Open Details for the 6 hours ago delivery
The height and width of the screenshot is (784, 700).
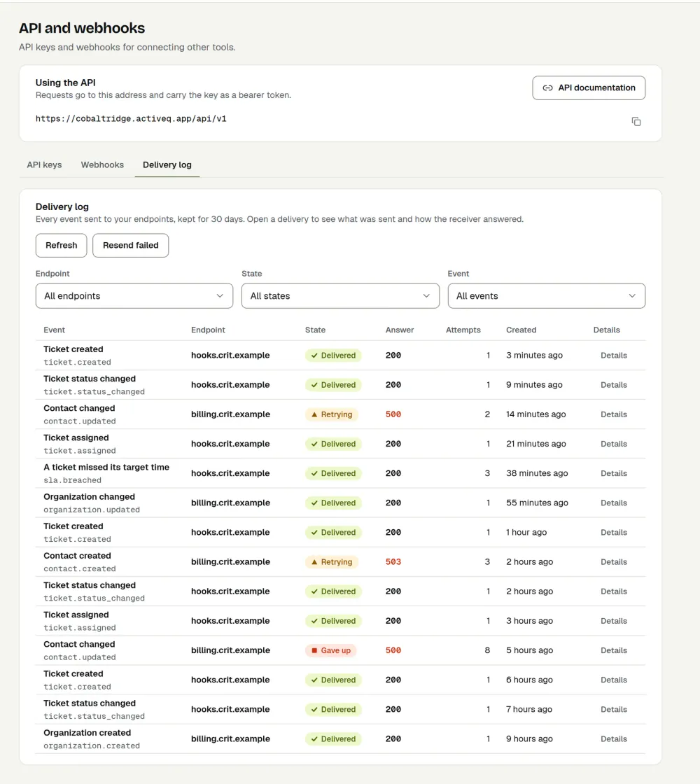[613, 680]
